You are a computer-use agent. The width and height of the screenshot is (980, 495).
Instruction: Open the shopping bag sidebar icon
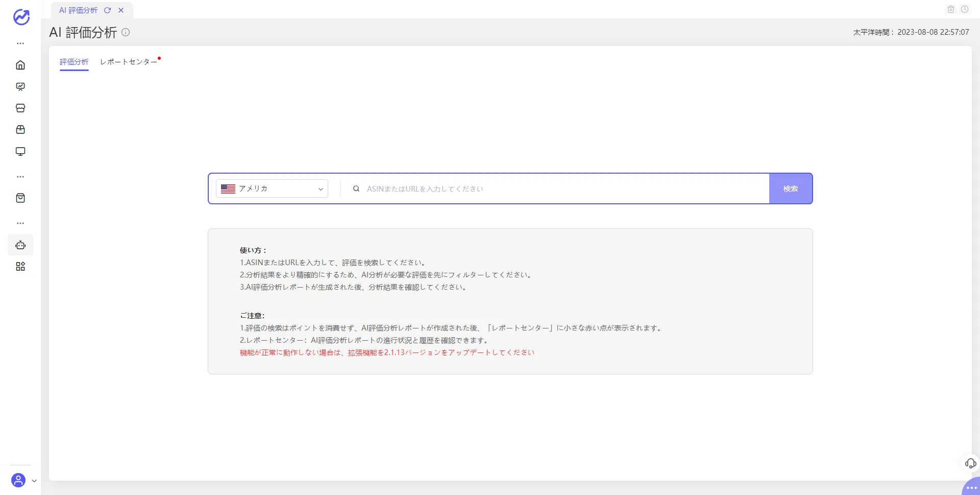(20, 198)
